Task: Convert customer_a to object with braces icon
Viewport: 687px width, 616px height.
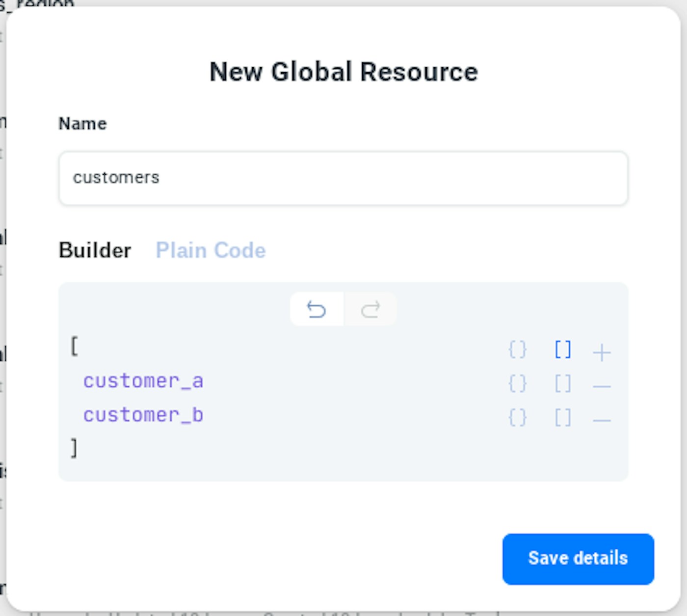Action: 517,384
